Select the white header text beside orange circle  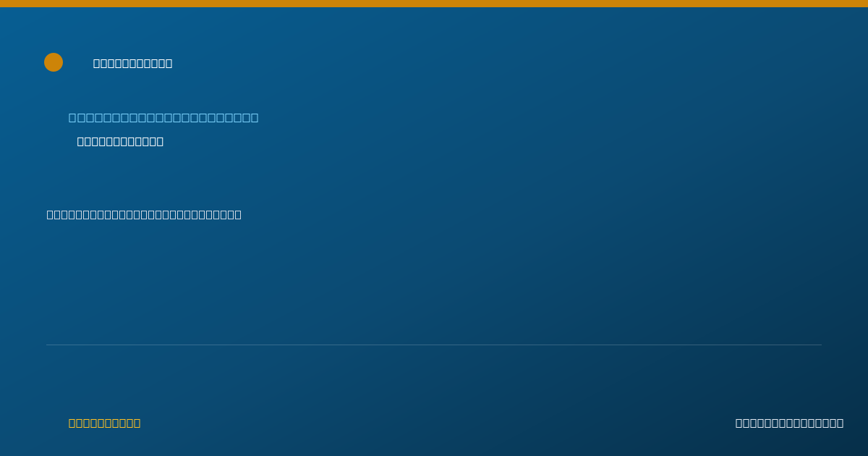coord(133,63)
